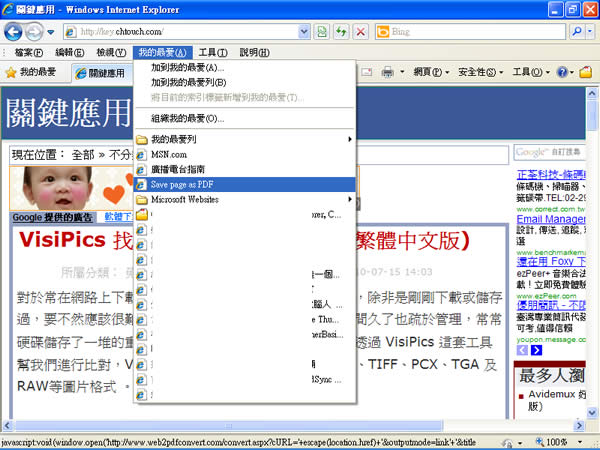Select Save page as PDF favorite

point(245,184)
